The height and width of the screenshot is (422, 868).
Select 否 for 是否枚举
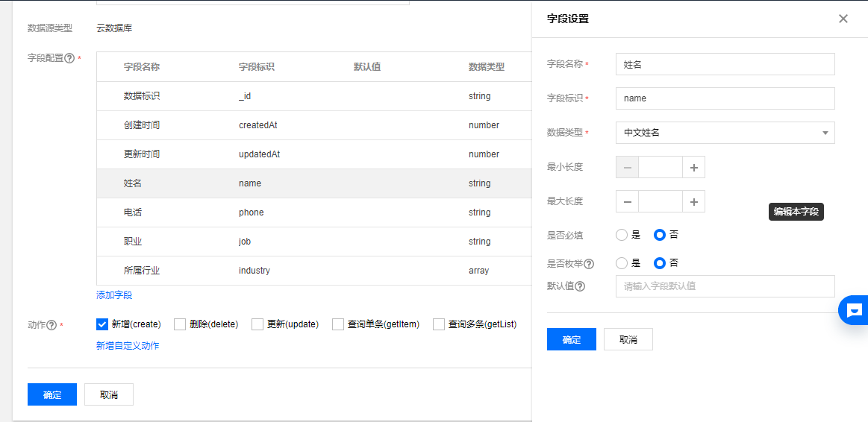[659, 262]
